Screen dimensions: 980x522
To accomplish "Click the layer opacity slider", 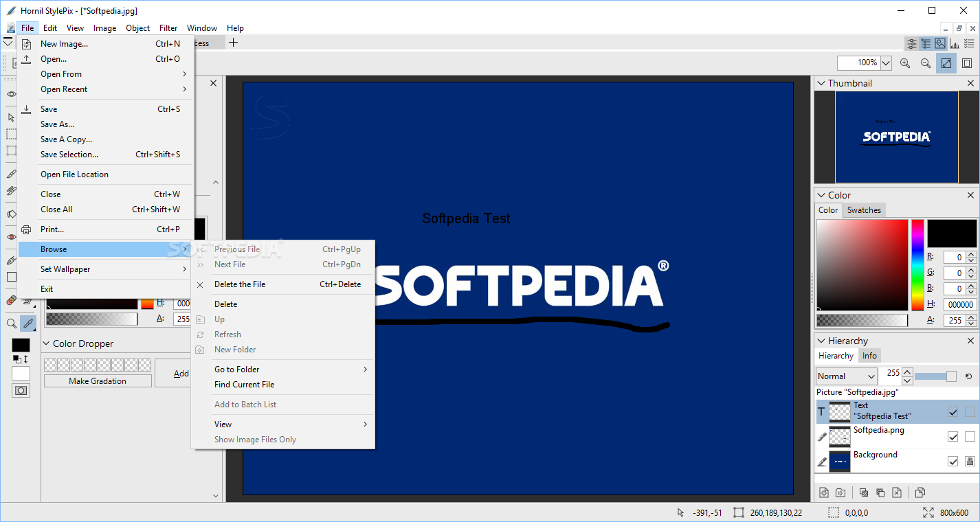I will coord(935,376).
